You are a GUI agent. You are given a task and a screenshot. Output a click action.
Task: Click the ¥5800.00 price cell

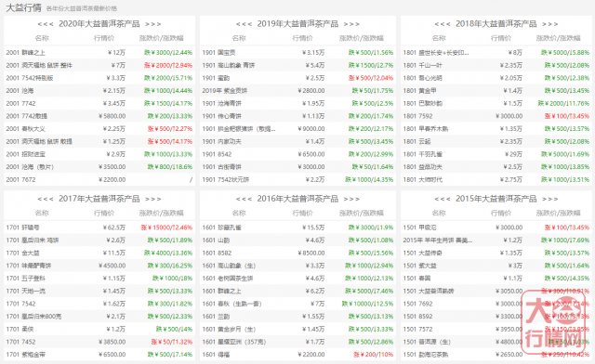click(112, 116)
